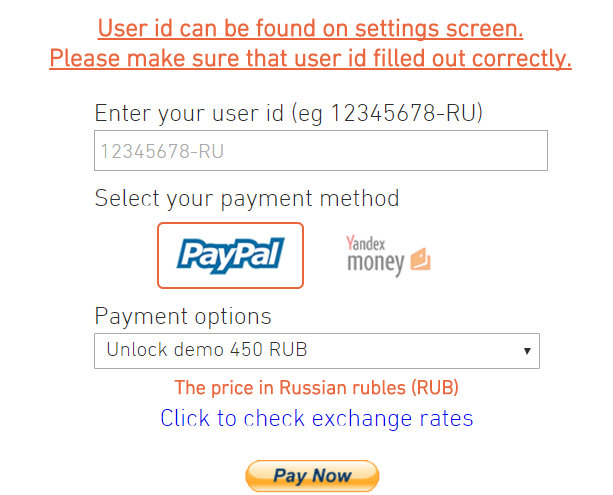
Task: Focus the user id input field
Action: pos(321,152)
